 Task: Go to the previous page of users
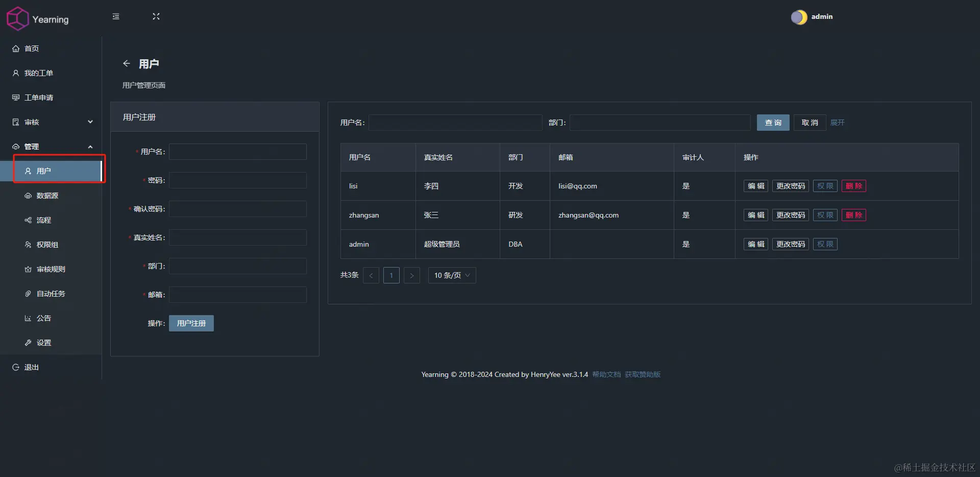tap(371, 275)
